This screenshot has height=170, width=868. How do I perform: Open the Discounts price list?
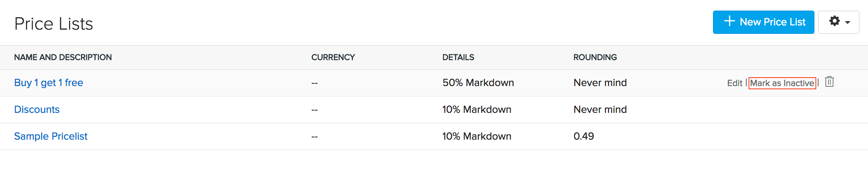[x=37, y=109]
